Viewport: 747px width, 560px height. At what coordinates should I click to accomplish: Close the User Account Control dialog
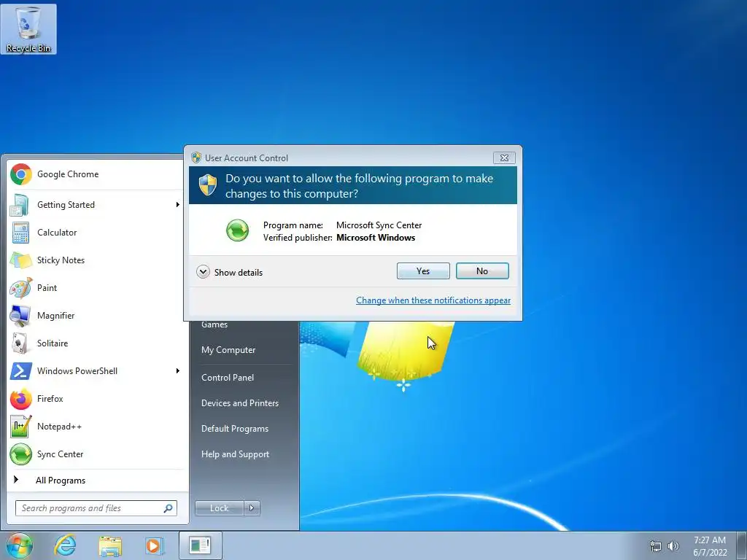[504, 157]
